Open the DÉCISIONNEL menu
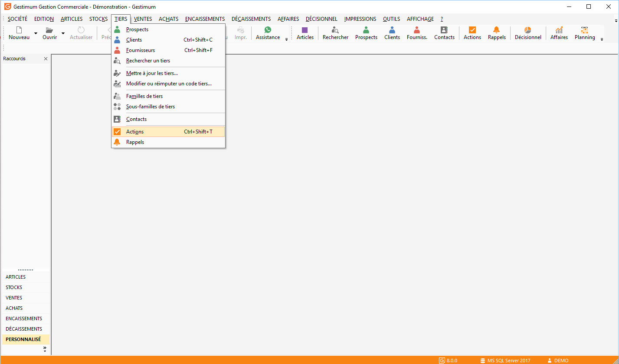The width and height of the screenshot is (619, 364). 321,19
